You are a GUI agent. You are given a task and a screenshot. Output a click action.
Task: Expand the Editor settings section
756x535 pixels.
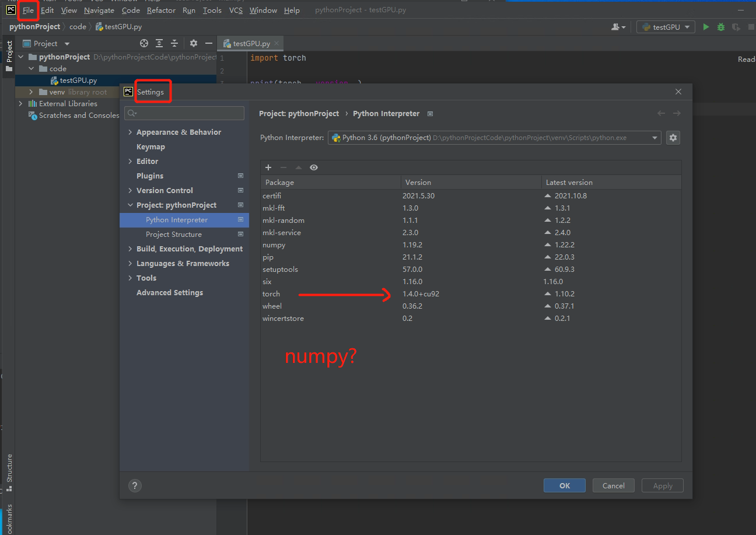click(130, 162)
